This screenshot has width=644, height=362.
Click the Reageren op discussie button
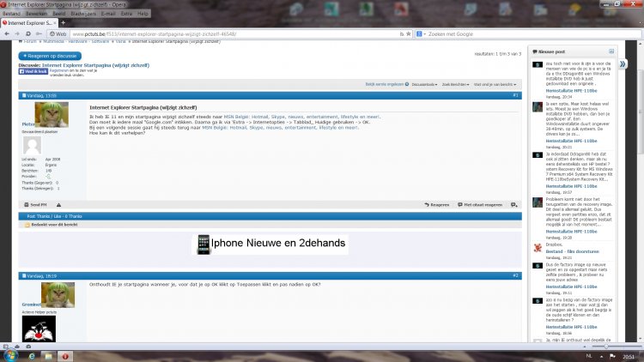point(50,56)
